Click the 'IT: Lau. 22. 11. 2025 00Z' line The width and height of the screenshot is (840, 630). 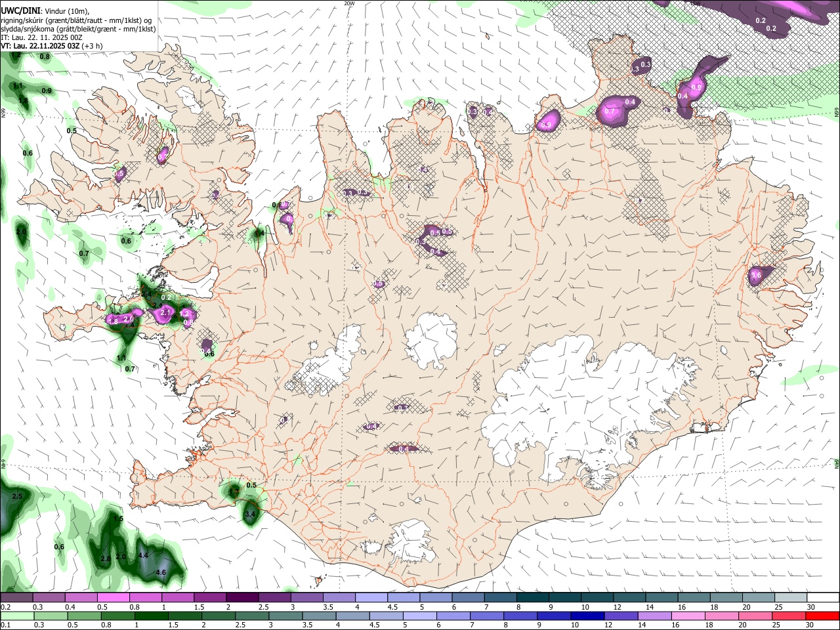(x=42, y=37)
